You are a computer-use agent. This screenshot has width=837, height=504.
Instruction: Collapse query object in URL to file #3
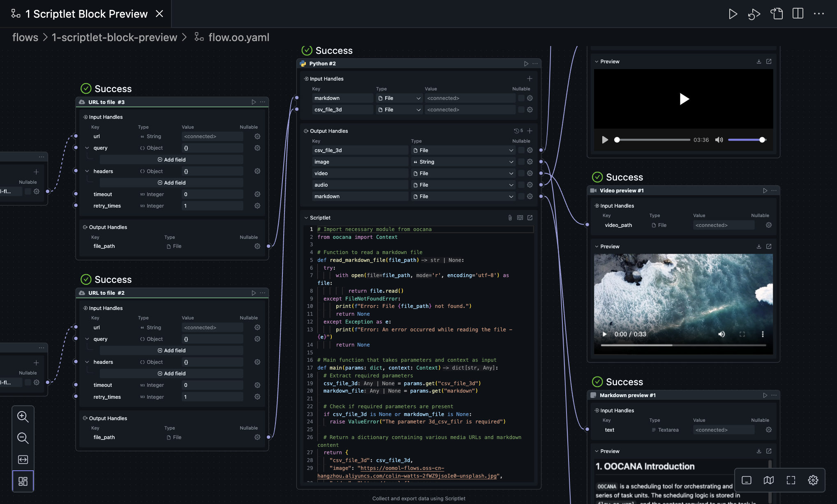[87, 148]
